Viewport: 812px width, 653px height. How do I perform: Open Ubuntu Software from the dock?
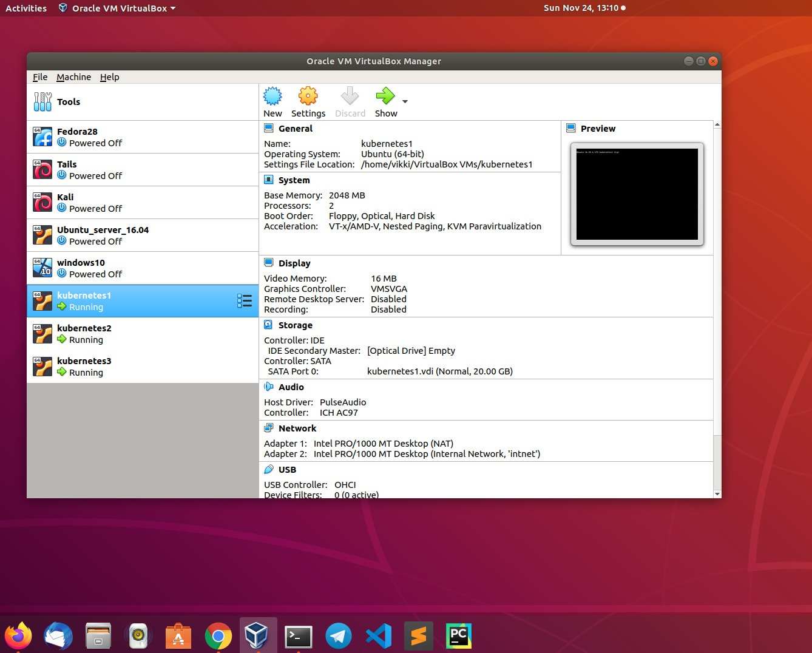pyautogui.click(x=178, y=635)
